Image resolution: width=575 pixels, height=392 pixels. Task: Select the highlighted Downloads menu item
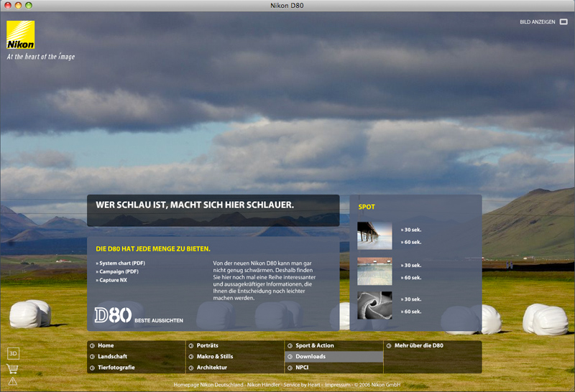click(333, 357)
